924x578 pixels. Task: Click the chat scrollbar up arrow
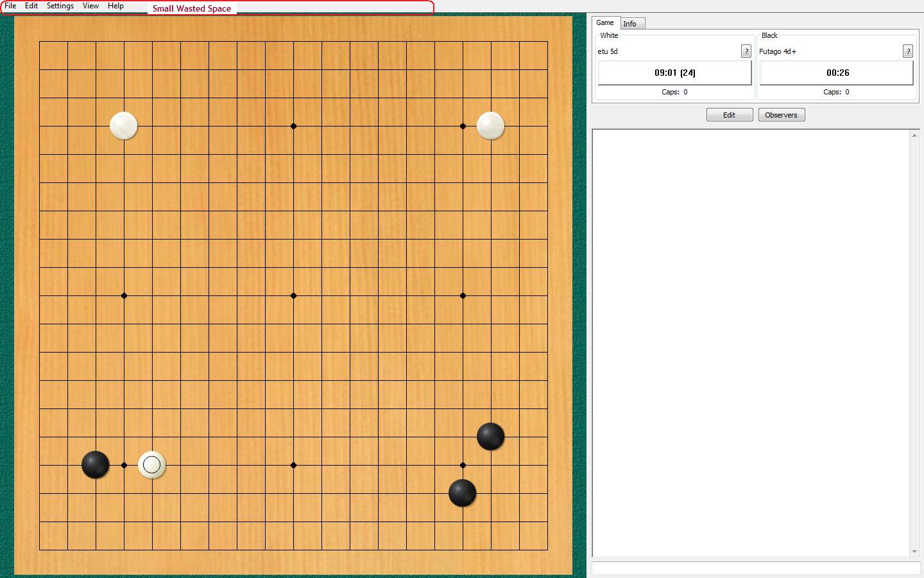click(914, 136)
